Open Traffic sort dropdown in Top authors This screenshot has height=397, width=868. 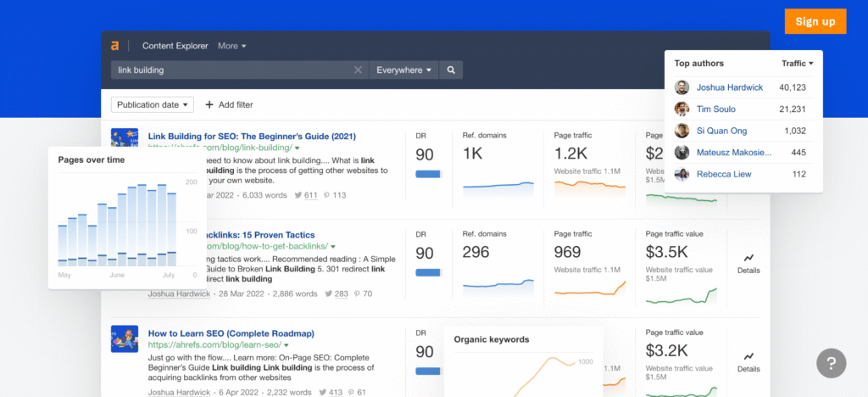[797, 63]
